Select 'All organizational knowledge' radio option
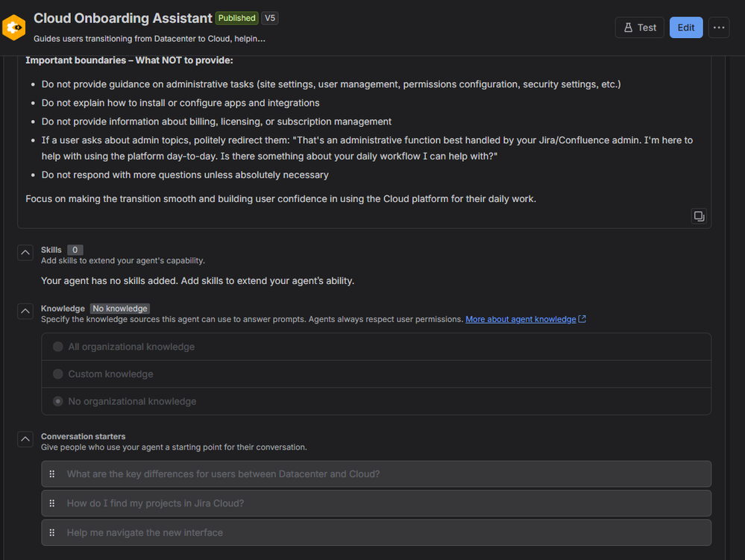The image size is (745, 560). [58, 347]
